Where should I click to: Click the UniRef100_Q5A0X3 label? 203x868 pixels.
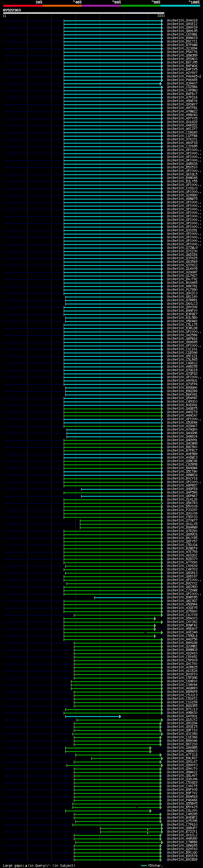[x=182, y=618]
